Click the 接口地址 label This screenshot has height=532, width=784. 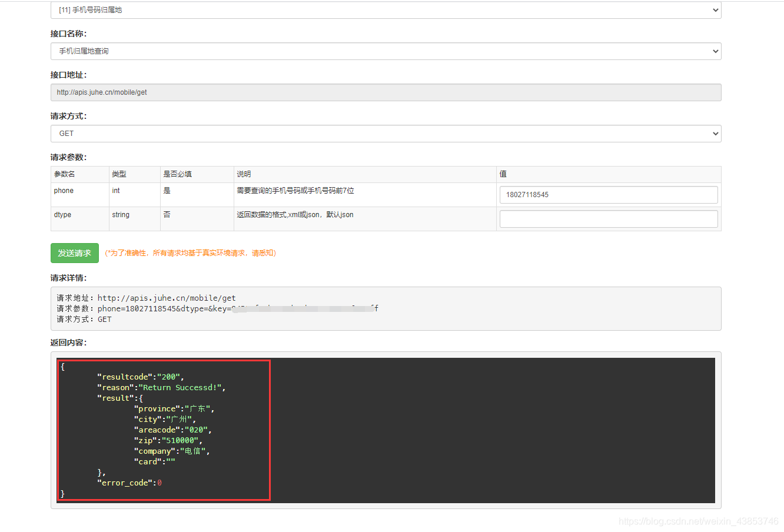point(68,75)
